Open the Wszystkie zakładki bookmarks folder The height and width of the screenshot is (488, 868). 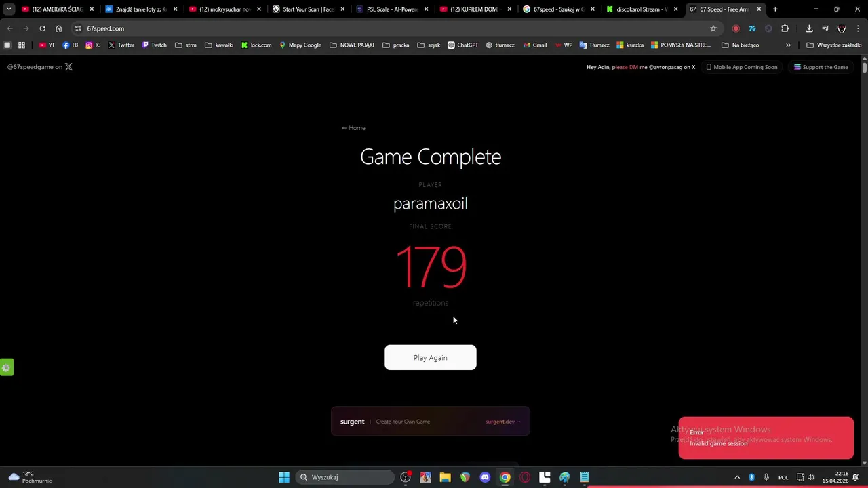click(833, 45)
